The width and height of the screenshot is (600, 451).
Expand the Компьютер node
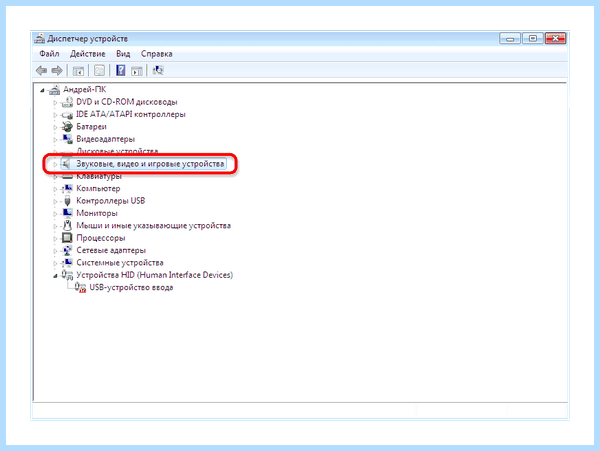[x=55, y=189]
